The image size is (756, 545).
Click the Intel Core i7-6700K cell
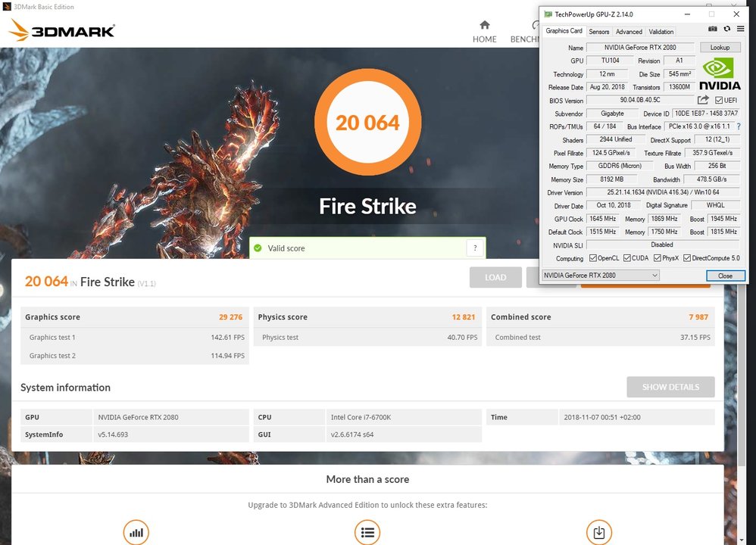(404, 417)
